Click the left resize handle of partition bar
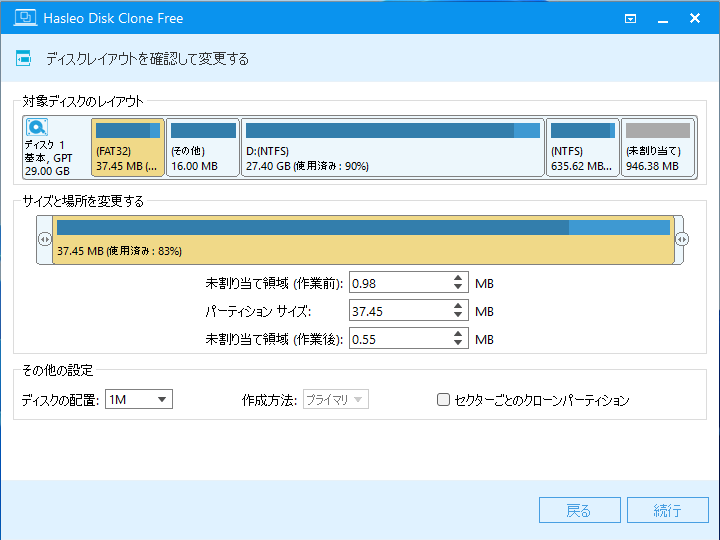720x540 pixels. pos(45,240)
